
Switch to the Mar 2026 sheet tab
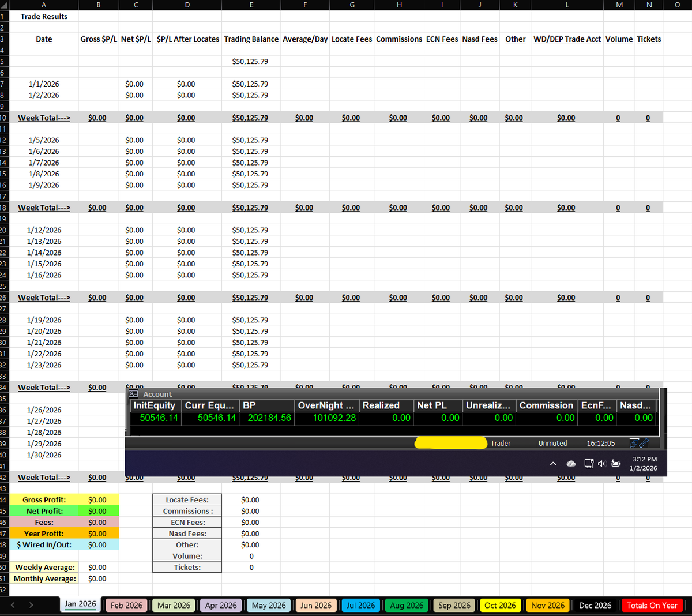point(174,605)
